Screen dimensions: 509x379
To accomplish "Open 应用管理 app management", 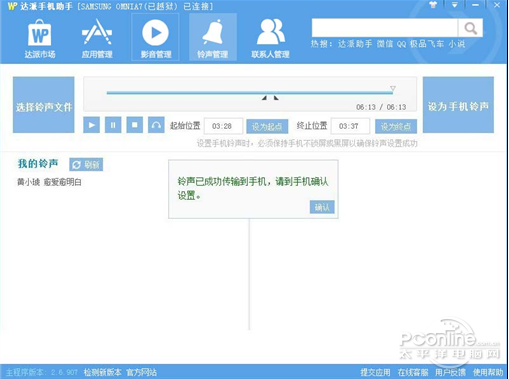I will pos(97,39).
